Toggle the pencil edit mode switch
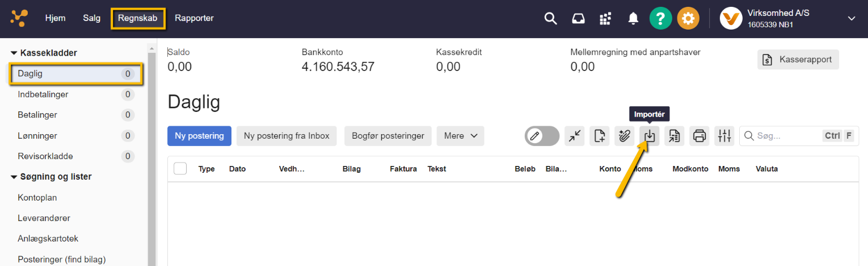Viewport: 868px width, 266px height. coord(542,136)
